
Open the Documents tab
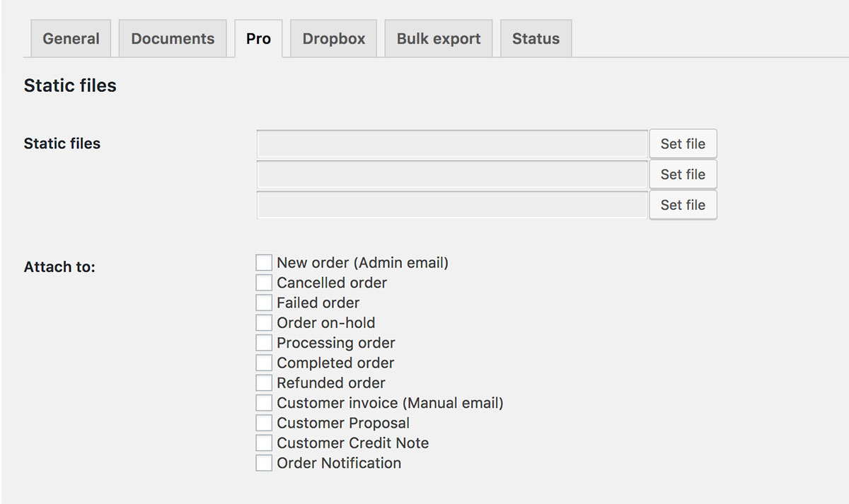coord(173,39)
